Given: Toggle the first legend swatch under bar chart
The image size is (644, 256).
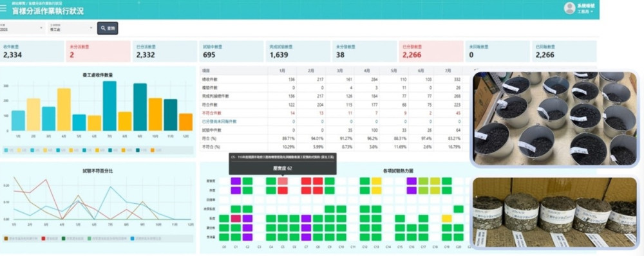Looking at the screenshot, I should click(6, 151).
